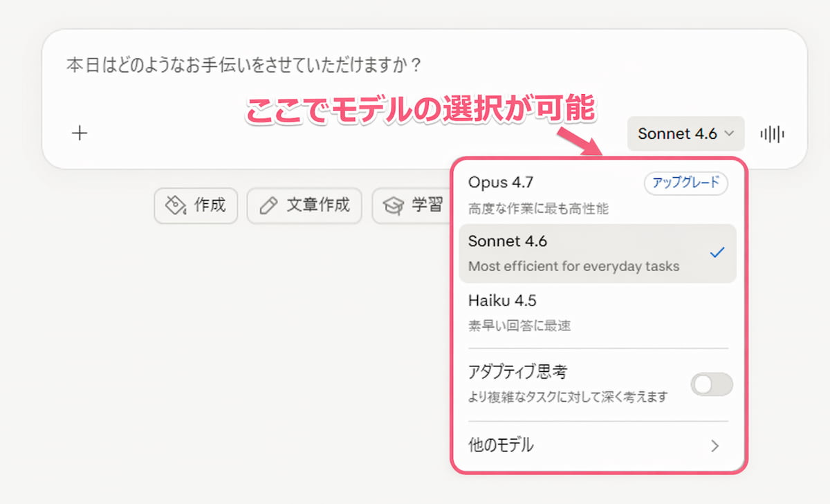This screenshot has width=830, height=504.
Task: Click the Sonnet 4.6 entry in the list
Action: pos(507,241)
